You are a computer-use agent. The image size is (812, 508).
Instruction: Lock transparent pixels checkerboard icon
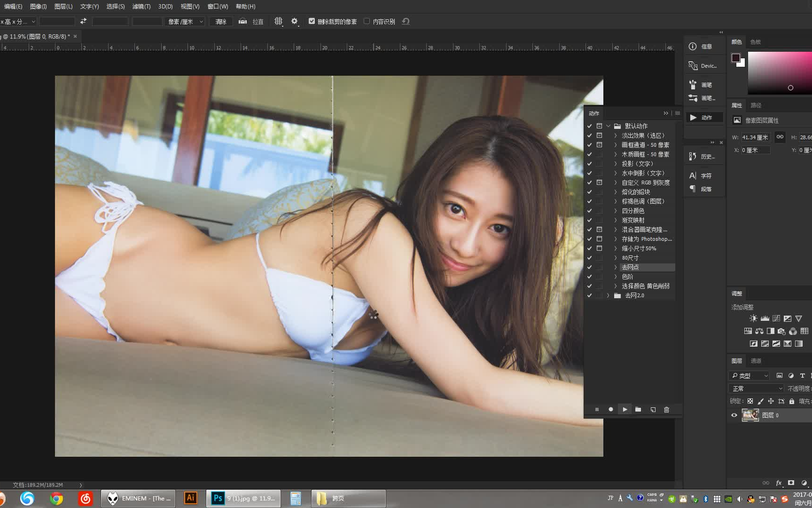750,401
